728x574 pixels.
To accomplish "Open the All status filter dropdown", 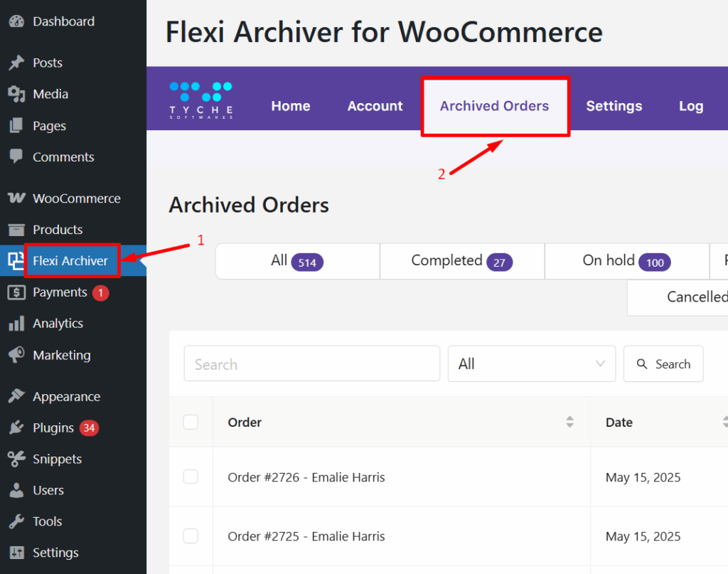I will (x=532, y=363).
